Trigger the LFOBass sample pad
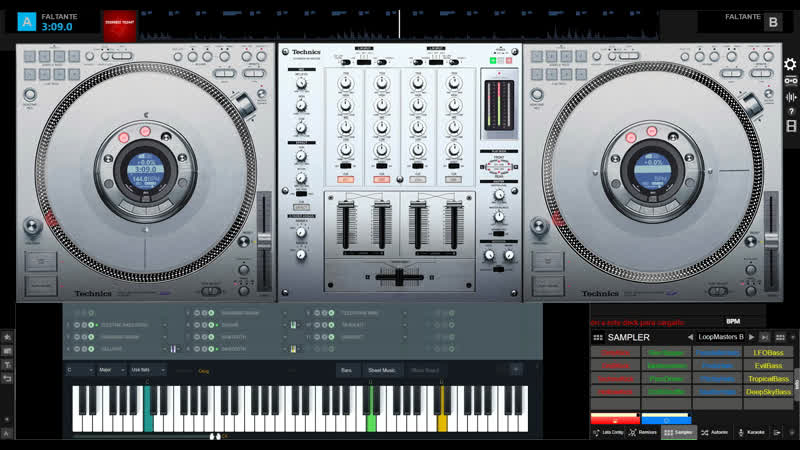This screenshot has width=800, height=450. pyautogui.click(x=768, y=353)
